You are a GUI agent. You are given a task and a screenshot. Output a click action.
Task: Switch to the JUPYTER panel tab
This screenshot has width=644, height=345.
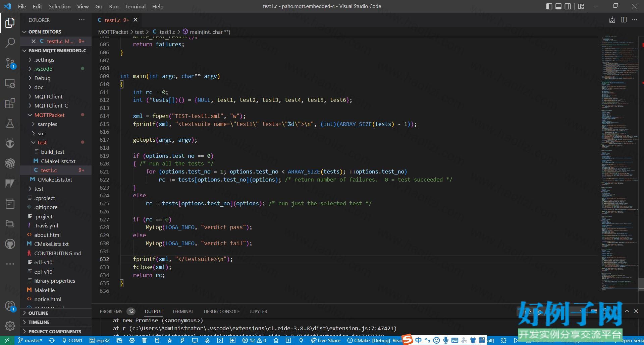point(258,312)
